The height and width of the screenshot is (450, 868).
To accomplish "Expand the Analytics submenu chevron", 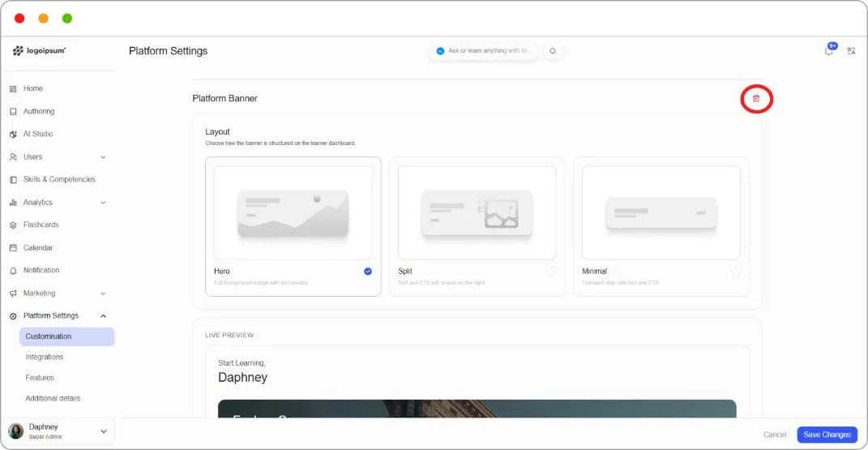I will click(x=103, y=203).
